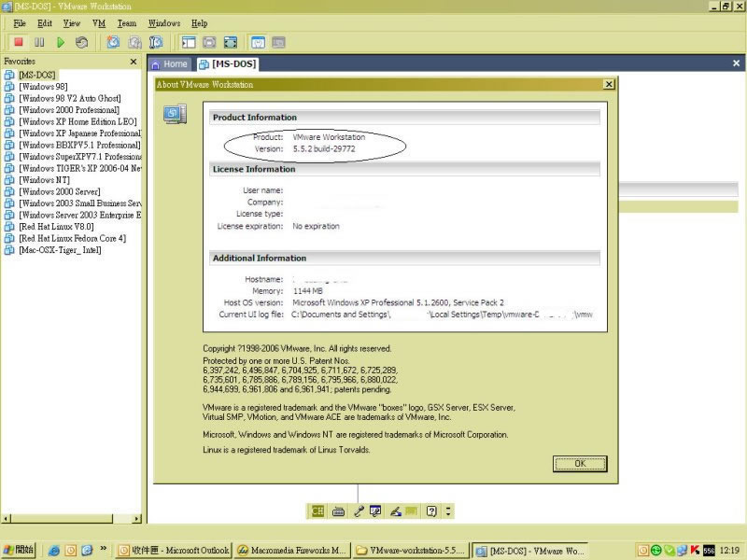Click the Quick Switch view icon

pyautogui.click(x=209, y=42)
